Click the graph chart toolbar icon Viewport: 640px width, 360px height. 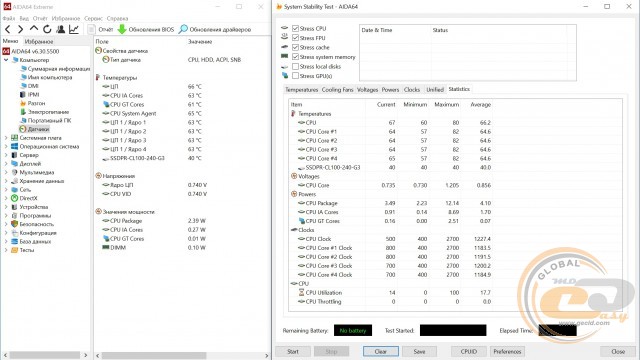[x=74, y=29]
